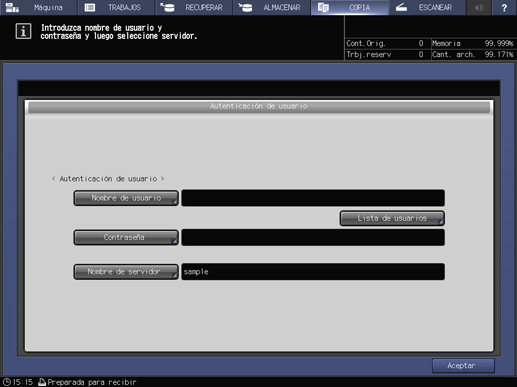This screenshot has height=387, width=517.
Task: Click the empty password field
Action: (x=313, y=237)
